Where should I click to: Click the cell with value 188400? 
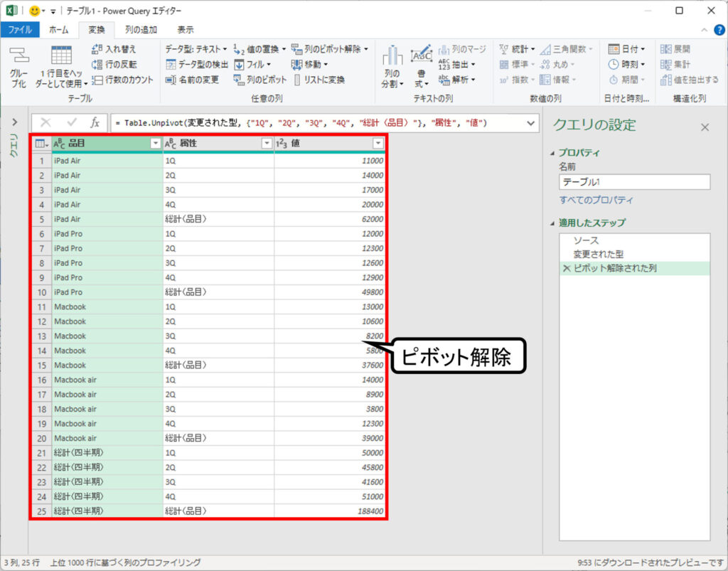coord(330,511)
